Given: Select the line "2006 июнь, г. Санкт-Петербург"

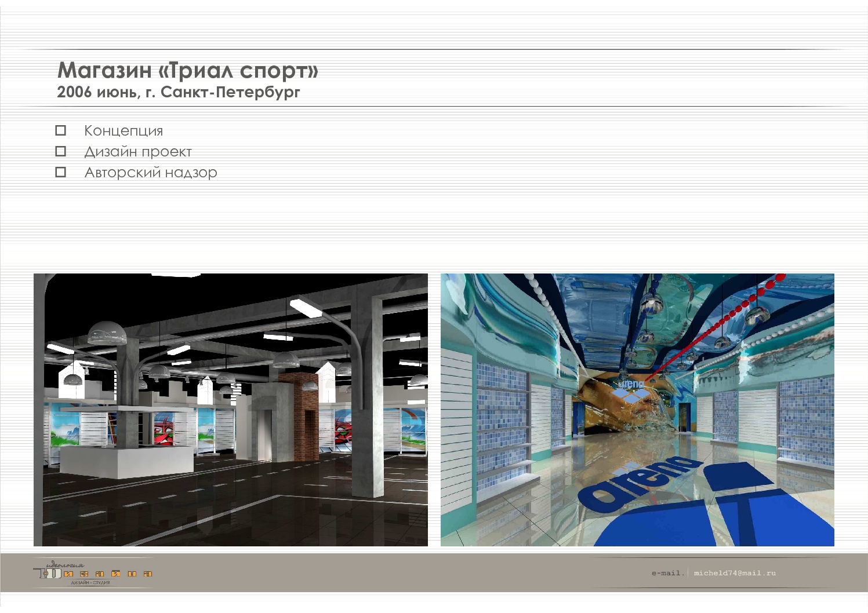Looking at the screenshot, I should (x=179, y=92).
